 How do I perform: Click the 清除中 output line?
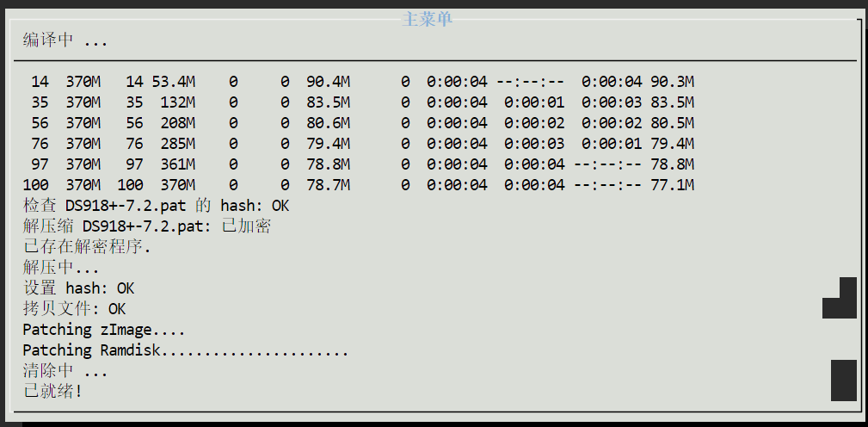click(x=65, y=370)
